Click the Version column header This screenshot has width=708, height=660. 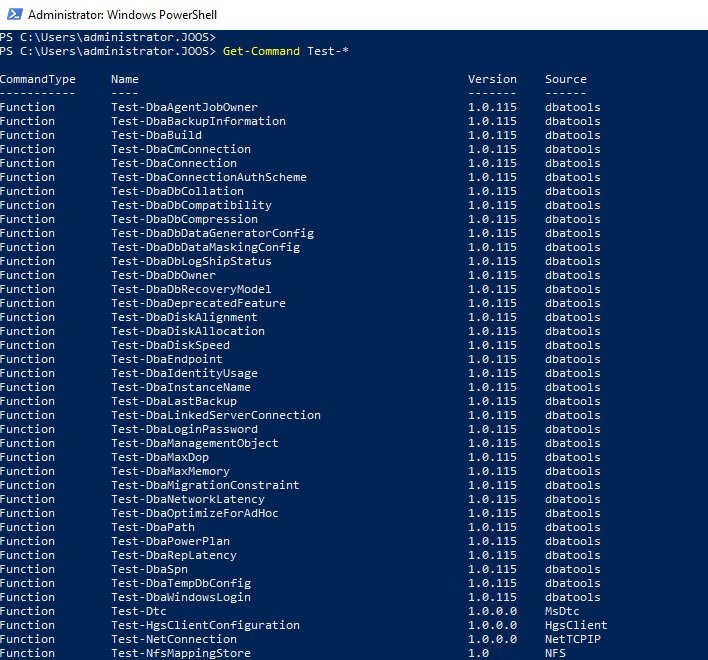492,79
